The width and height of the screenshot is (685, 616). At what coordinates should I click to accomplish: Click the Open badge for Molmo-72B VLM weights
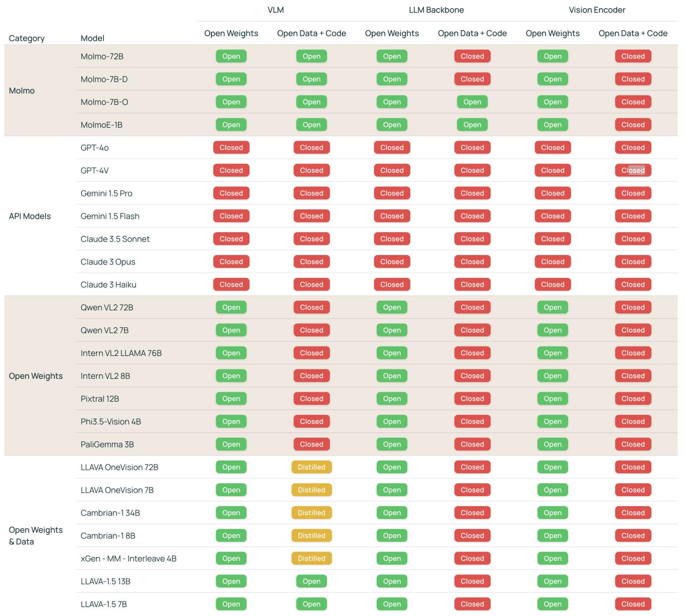click(x=231, y=56)
